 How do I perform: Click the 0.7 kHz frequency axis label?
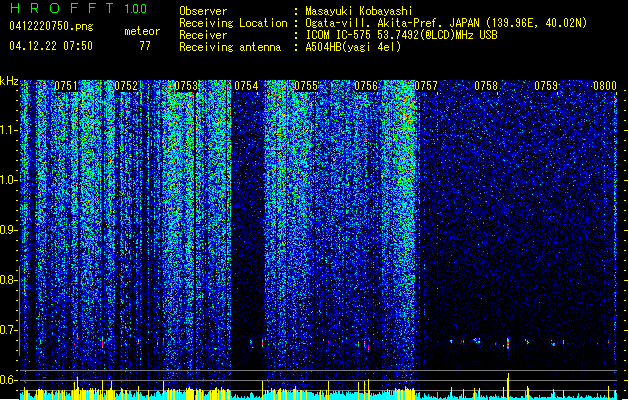click(x=9, y=330)
